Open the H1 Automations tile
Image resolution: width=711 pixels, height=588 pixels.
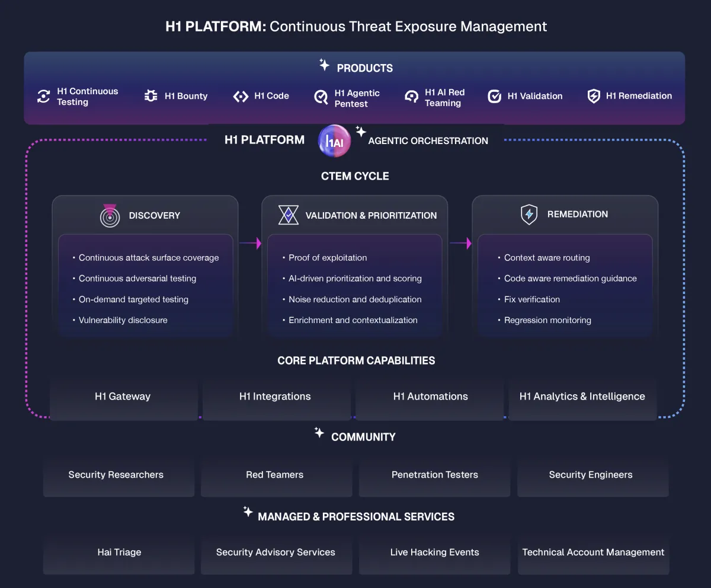pyautogui.click(x=431, y=397)
